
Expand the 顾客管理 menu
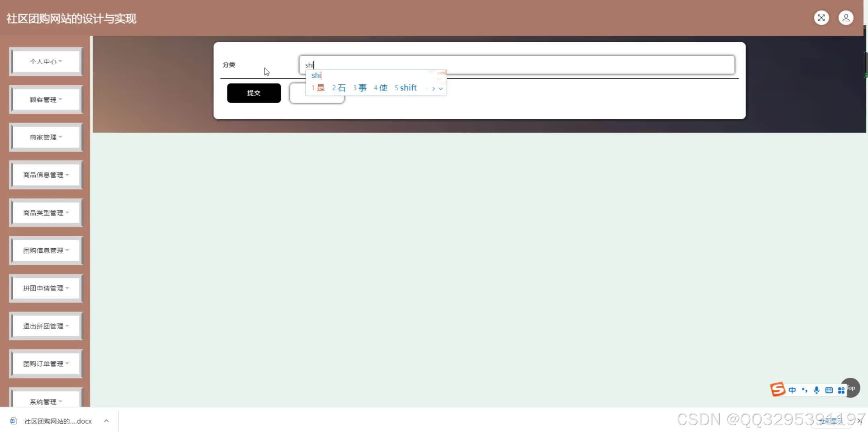pos(46,99)
